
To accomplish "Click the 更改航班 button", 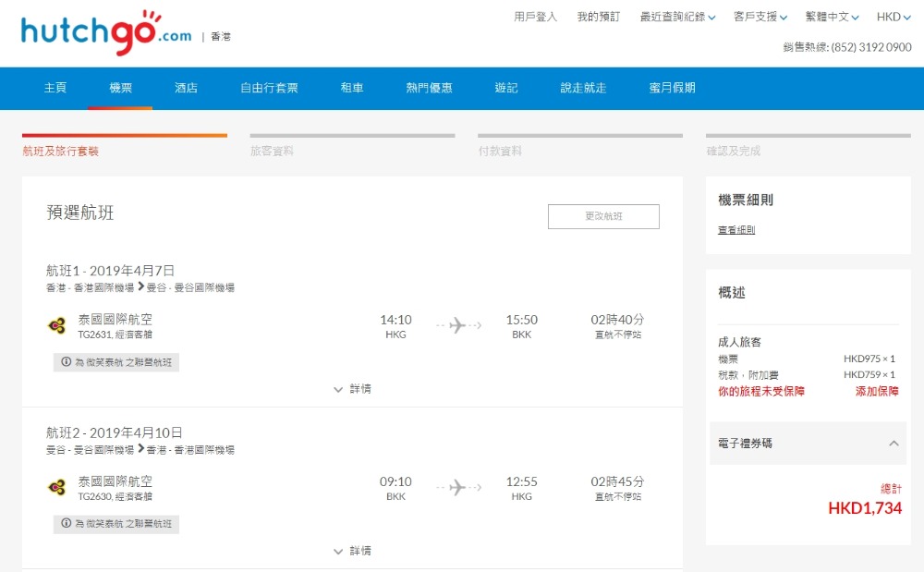I will point(605,216).
